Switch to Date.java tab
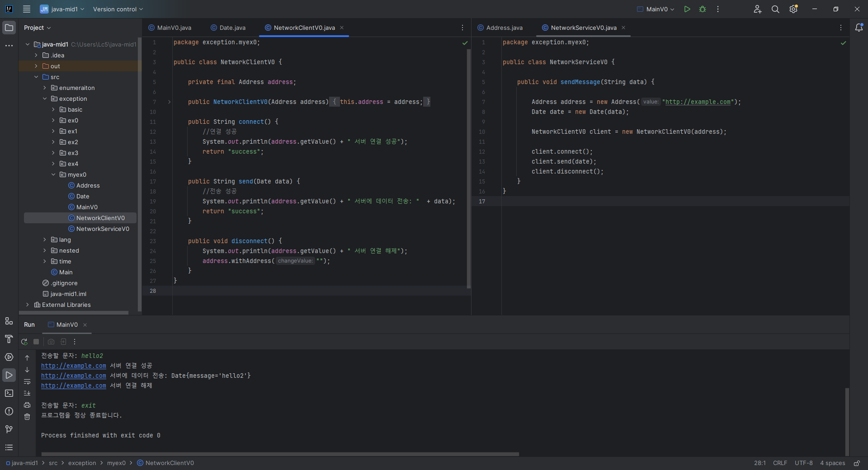 [x=228, y=28]
